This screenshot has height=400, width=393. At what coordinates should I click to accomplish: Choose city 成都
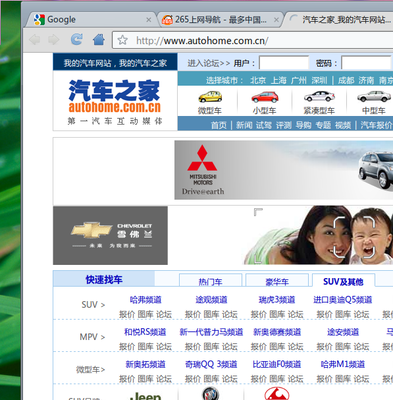tap(346, 80)
